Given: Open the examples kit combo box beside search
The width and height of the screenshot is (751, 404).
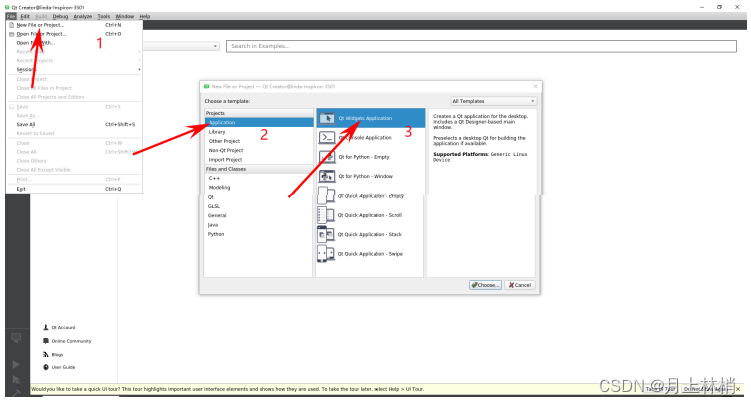Looking at the screenshot, I should click(x=181, y=46).
